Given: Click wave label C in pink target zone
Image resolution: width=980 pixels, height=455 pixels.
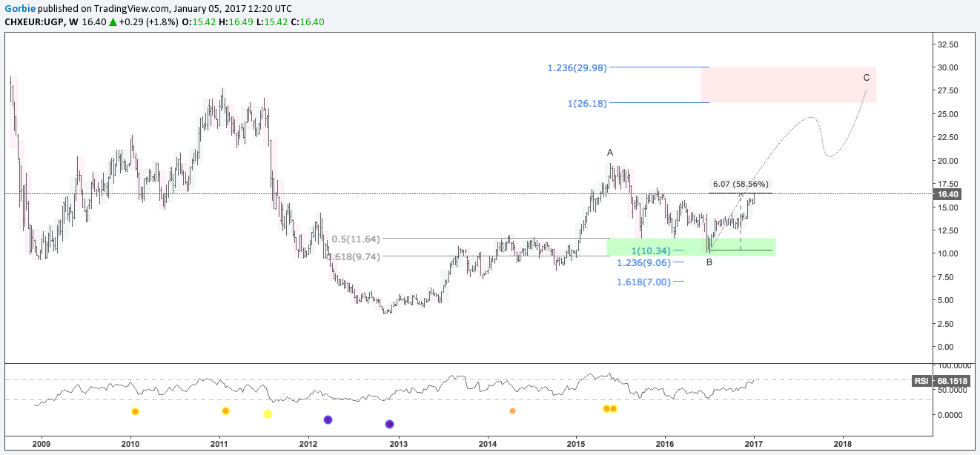Looking at the screenshot, I should tap(867, 77).
